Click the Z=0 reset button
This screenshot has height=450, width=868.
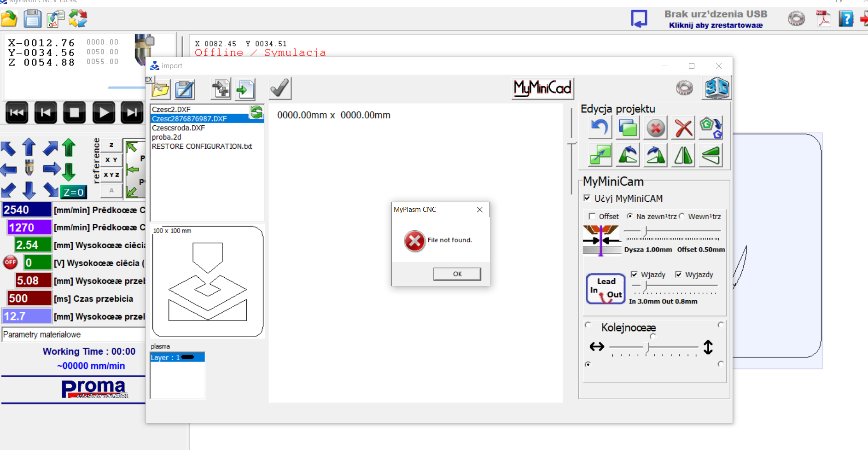pyautogui.click(x=74, y=192)
